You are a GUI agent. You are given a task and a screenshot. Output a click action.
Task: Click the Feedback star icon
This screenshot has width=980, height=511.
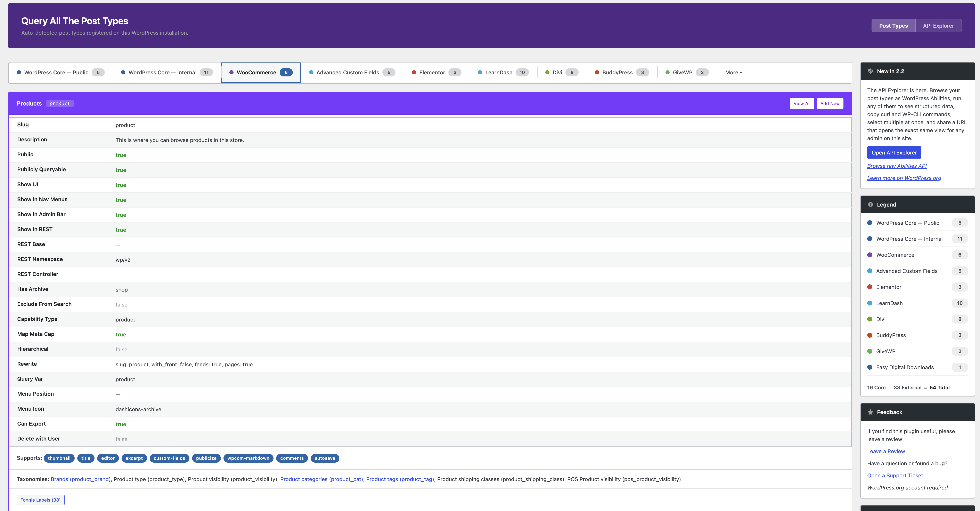point(870,412)
